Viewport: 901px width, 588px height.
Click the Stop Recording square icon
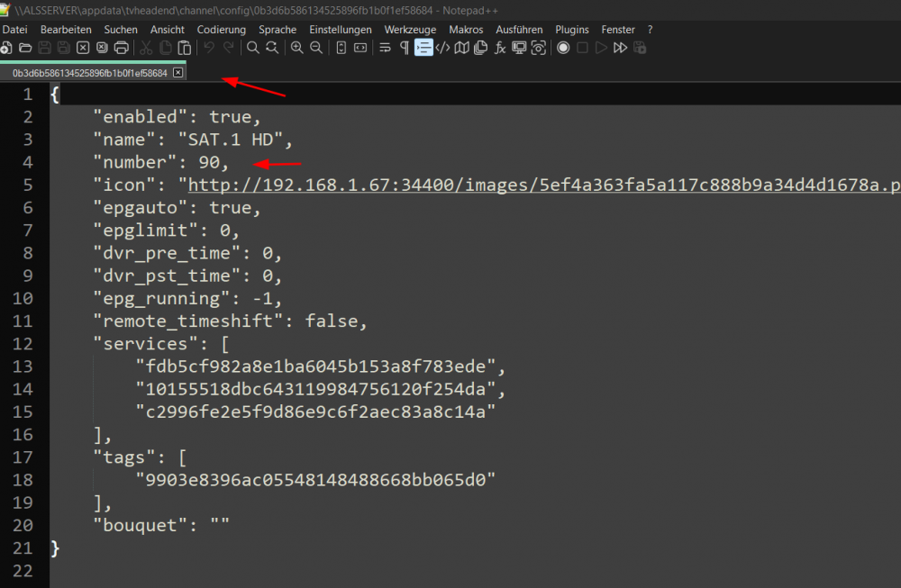click(582, 48)
